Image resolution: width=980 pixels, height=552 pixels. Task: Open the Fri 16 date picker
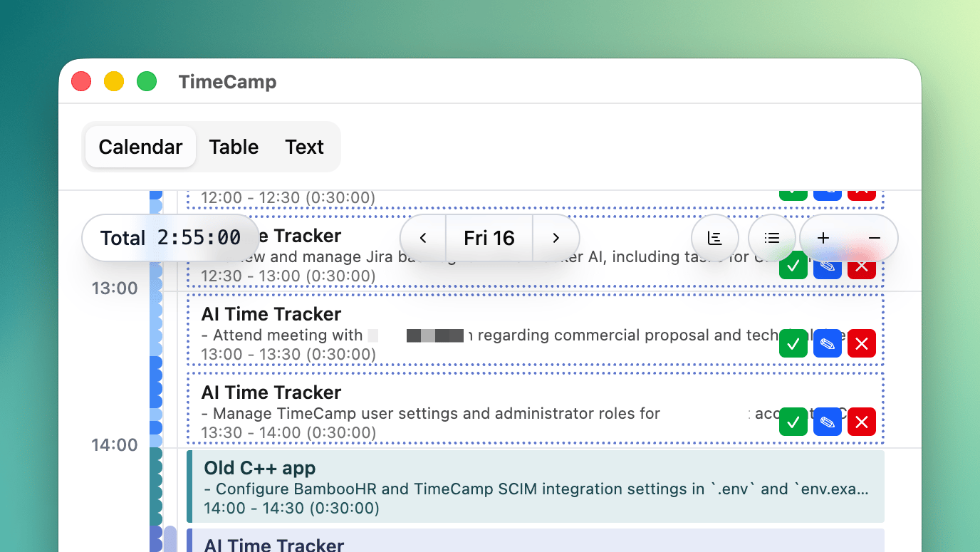tap(489, 238)
